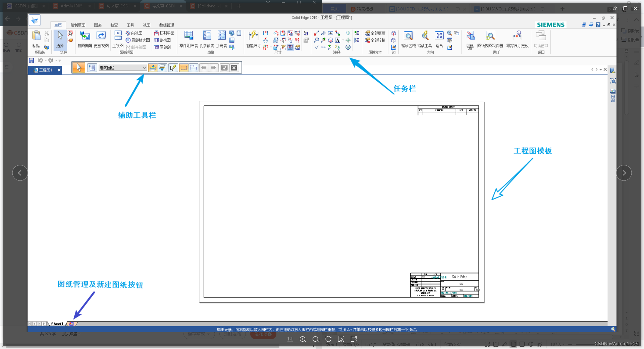Switch to the 绘制草图 ribbon tab
The image size is (644, 349).
pyautogui.click(x=78, y=25)
